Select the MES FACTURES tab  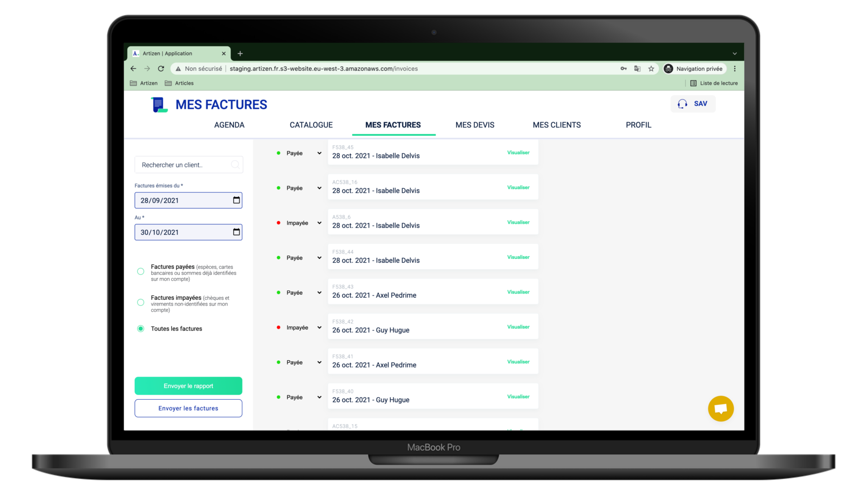[x=393, y=125]
